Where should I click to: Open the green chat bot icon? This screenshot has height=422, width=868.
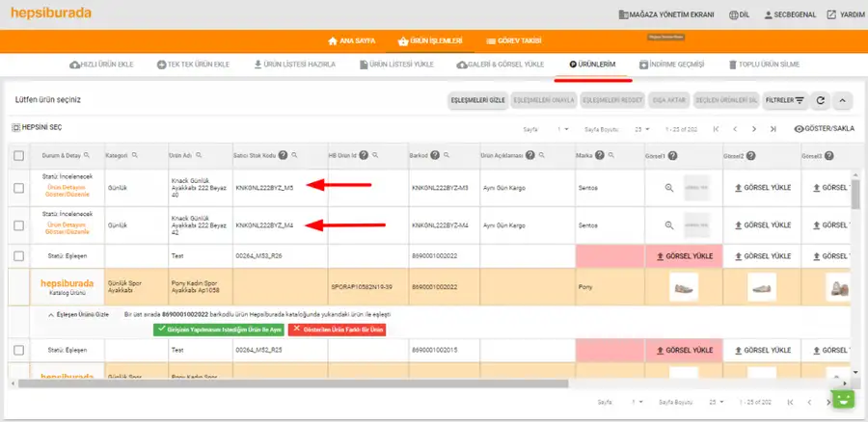843,400
